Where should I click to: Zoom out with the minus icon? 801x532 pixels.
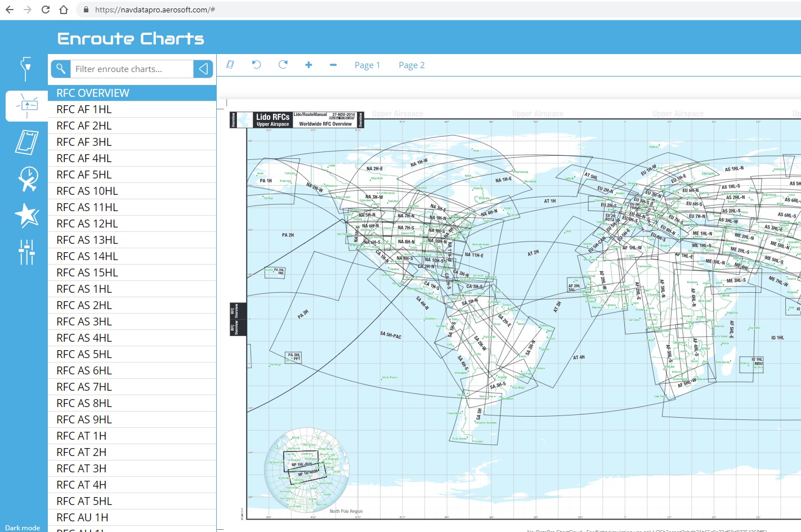pyautogui.click(x=333, y=65)
